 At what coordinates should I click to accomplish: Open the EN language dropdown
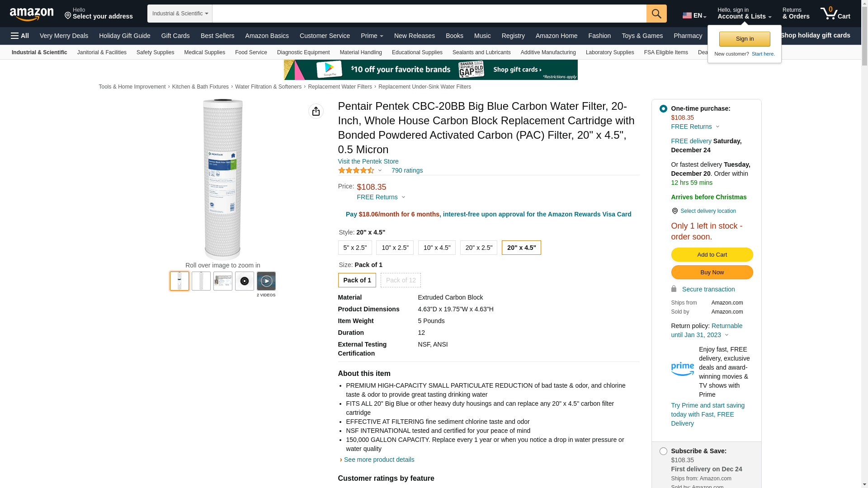694,15
